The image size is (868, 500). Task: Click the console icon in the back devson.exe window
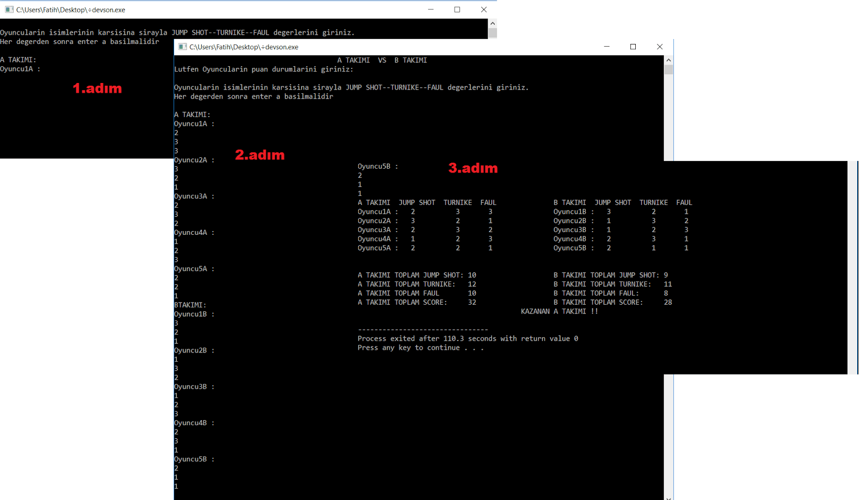(9, 10)
